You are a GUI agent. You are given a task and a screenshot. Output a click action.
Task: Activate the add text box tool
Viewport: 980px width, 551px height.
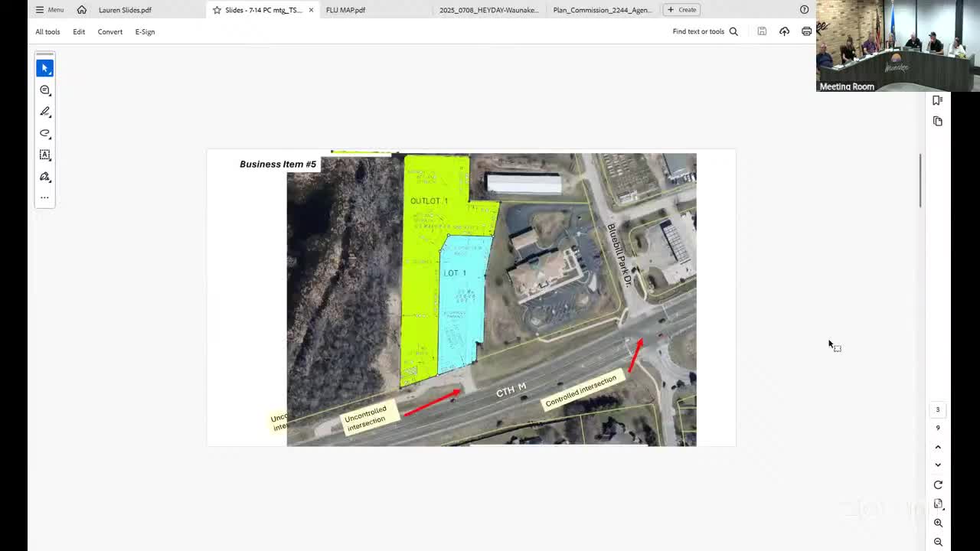44,155
